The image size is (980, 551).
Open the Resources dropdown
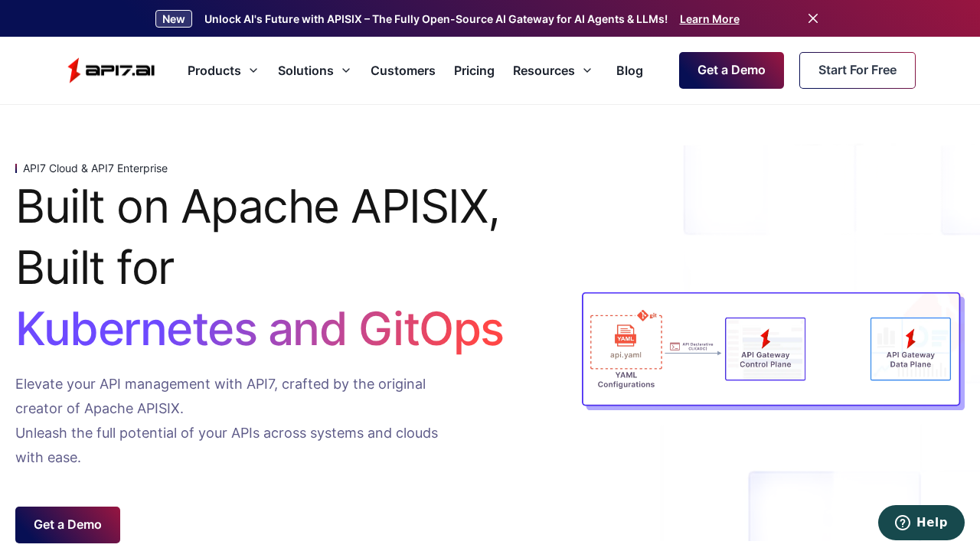(x=553, y=70)
